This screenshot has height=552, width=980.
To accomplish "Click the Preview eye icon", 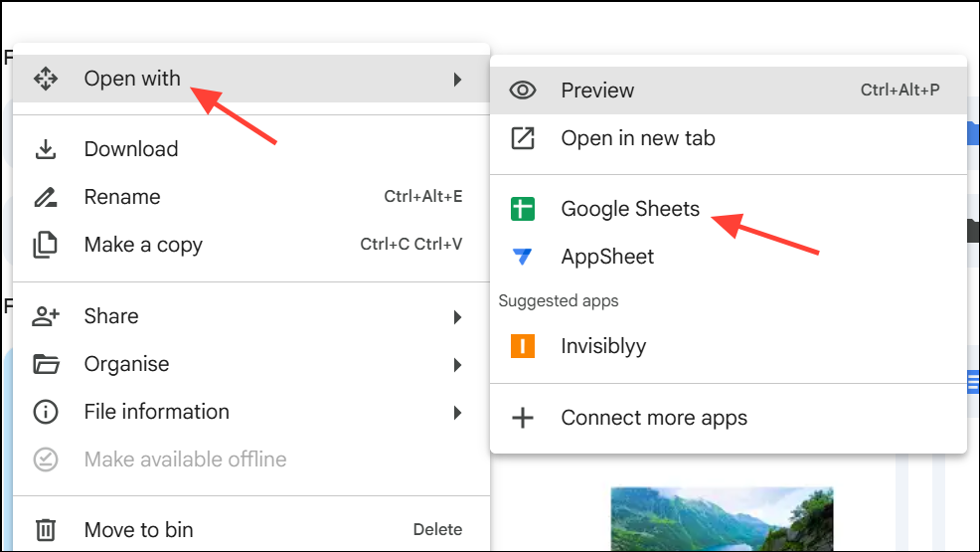I will tap(523, 91).
